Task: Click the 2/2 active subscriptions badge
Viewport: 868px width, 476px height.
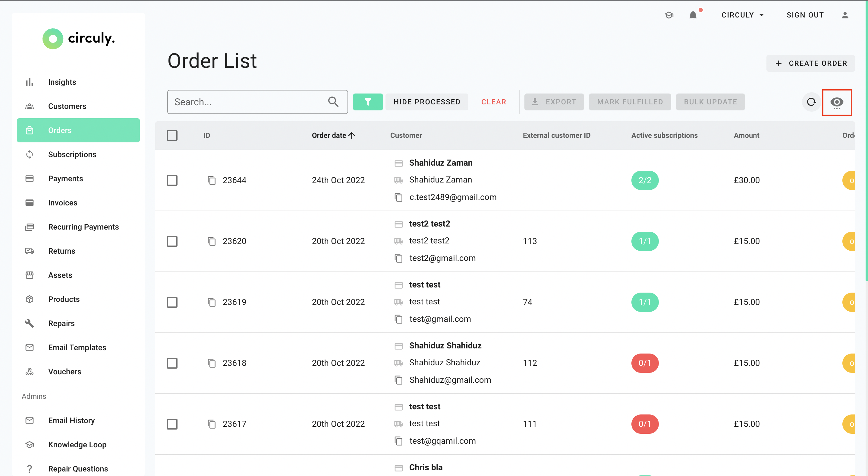Action: point(645,180)
